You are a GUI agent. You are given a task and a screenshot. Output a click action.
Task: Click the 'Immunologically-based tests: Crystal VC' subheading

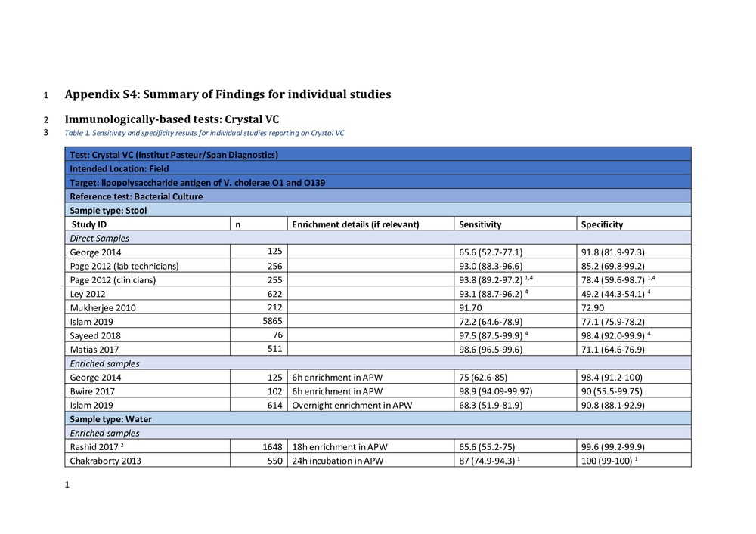178,119
